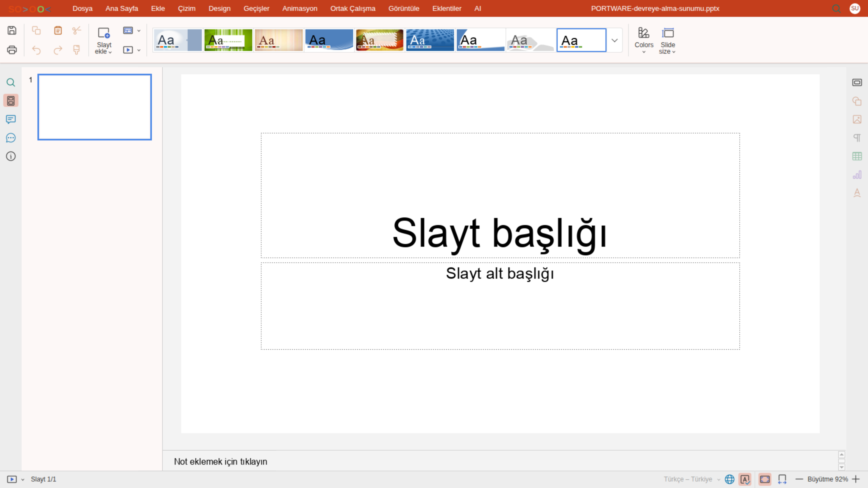868x488 pixels.
Task: Click the Print icon
Action: click(x=12, y=50)
